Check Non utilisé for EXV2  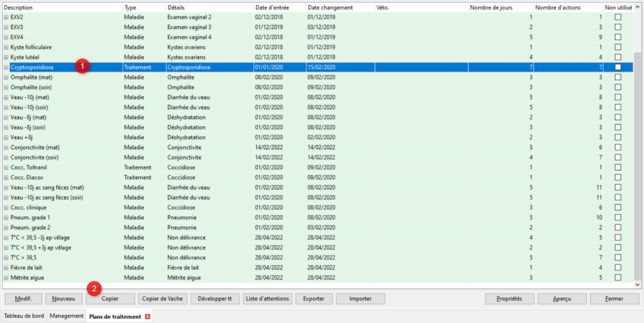(x=618, y=17)
